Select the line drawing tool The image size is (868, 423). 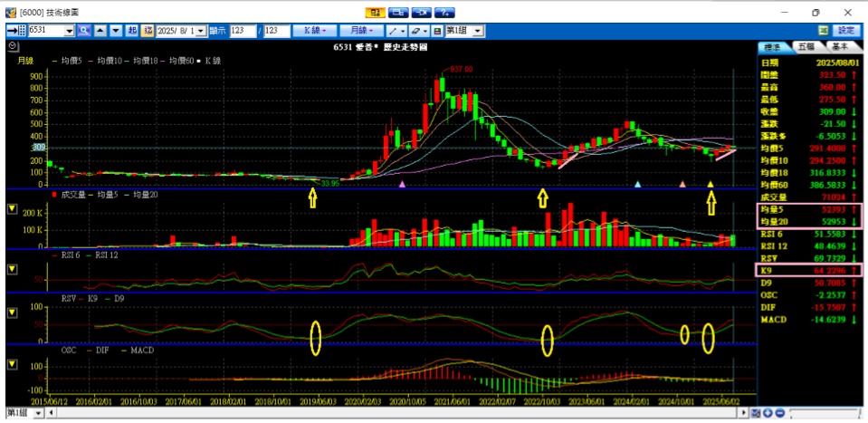(x=394, y=30)
